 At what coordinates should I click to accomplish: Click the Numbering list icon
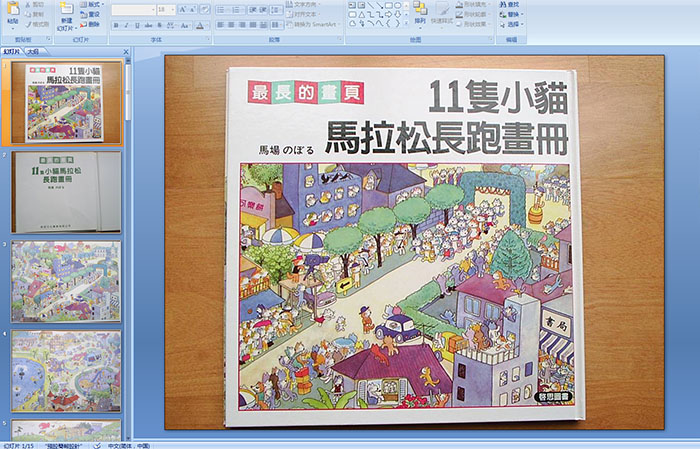click(x=238, y=9)
